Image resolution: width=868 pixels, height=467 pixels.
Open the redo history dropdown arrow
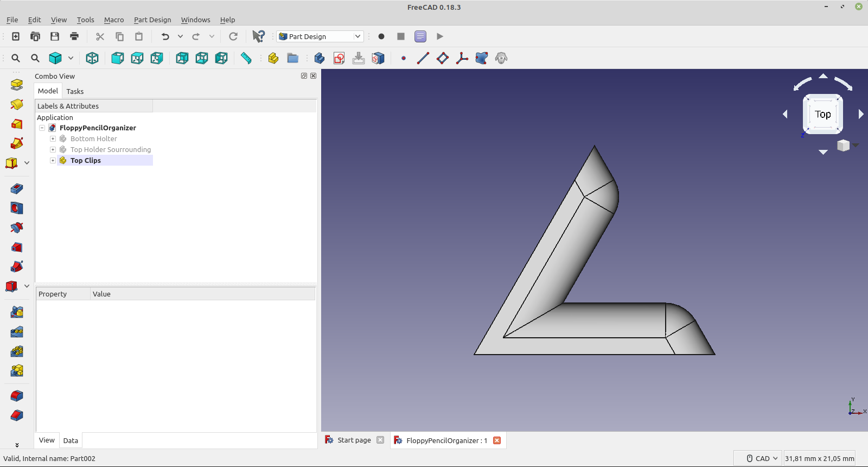point(212,36)
